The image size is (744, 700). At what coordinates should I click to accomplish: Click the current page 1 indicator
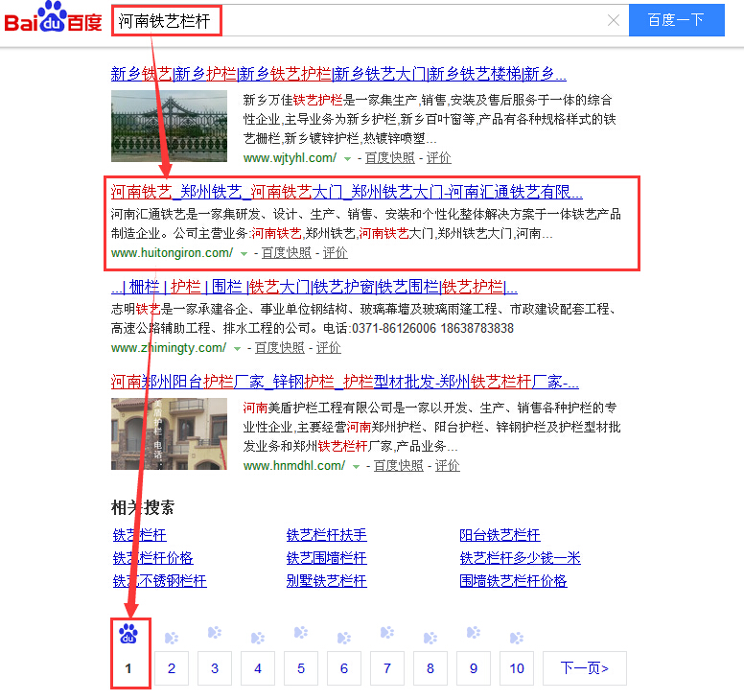pyautogui.click(x=128, y=668)
